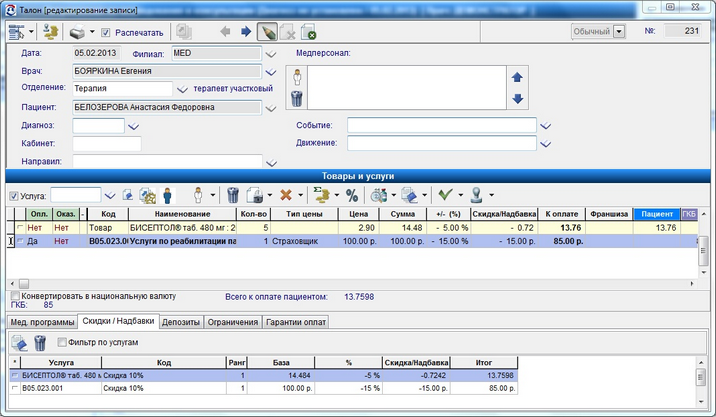Toggle the Распечатать checkbox
716x417 pixels.
(x=105, y=32)
